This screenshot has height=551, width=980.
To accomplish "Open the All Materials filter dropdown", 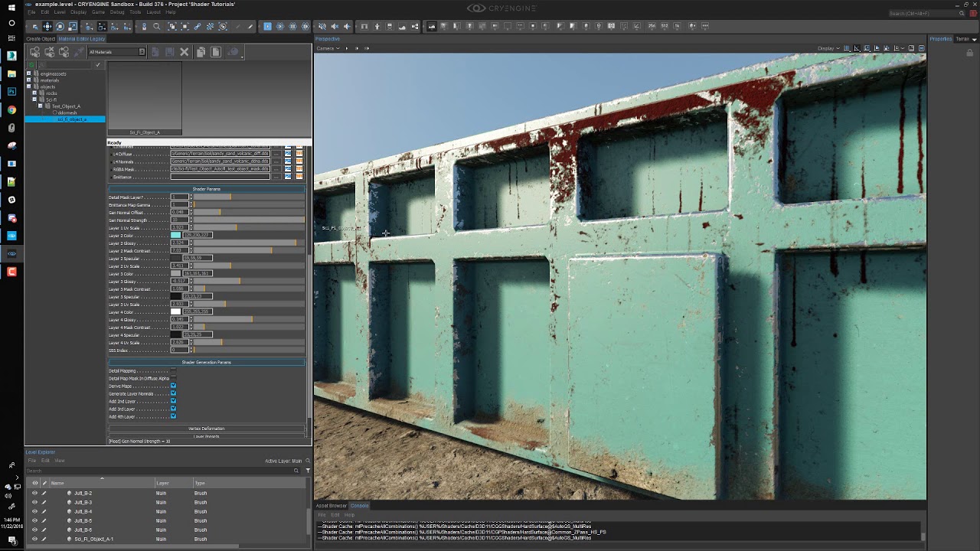I will point(116,52).
